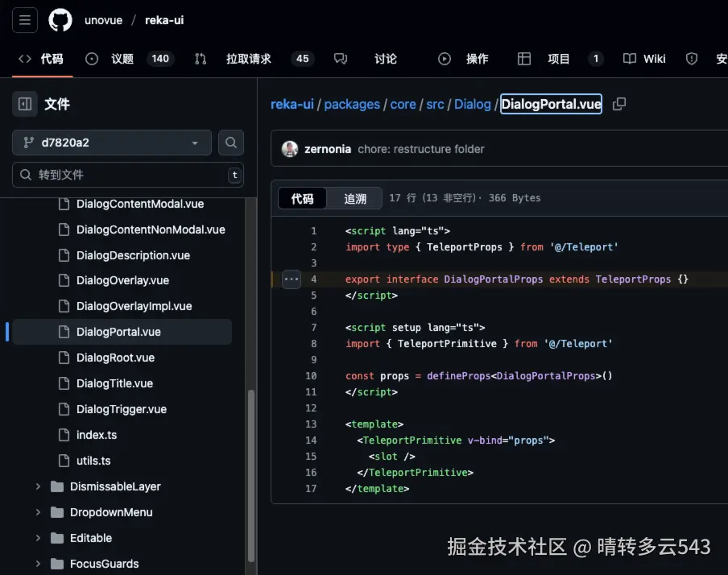Open DialogOverlayImpl.vue in the tree
This screenshot has width=728, height=575.
134,306
